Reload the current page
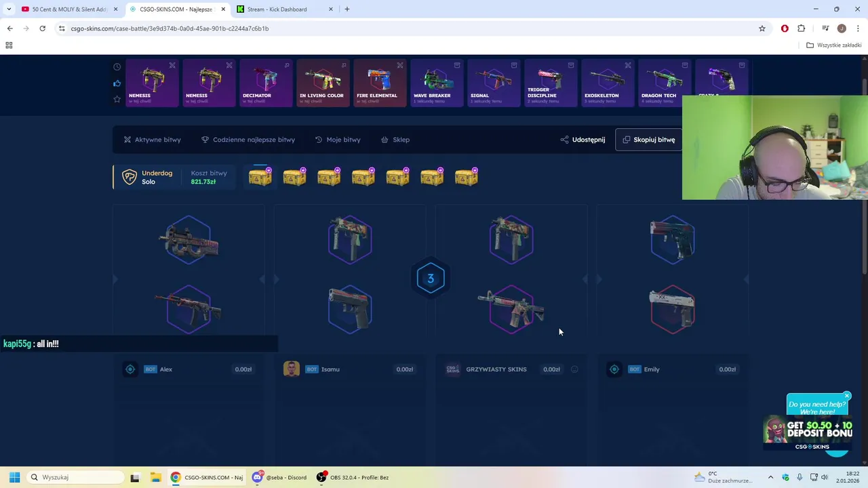Image resolution: width=868 pixels, height=488 pixels. pos(42,28)
